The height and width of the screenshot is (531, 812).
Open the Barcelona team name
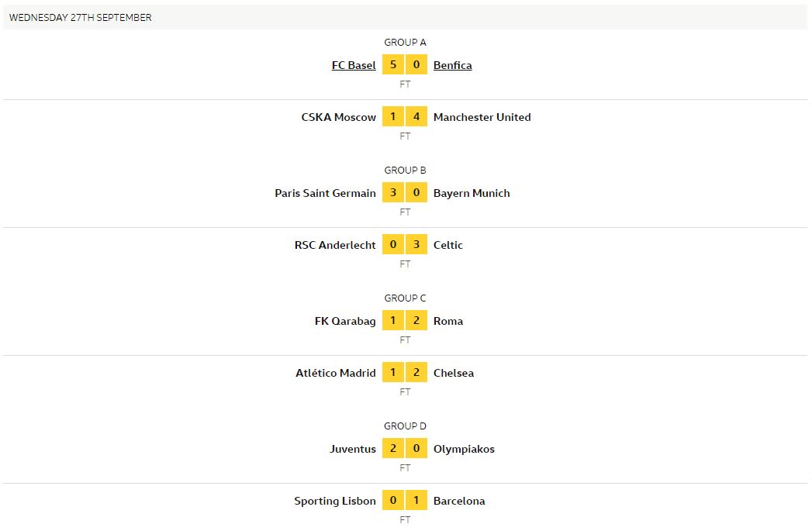(459, 501)
